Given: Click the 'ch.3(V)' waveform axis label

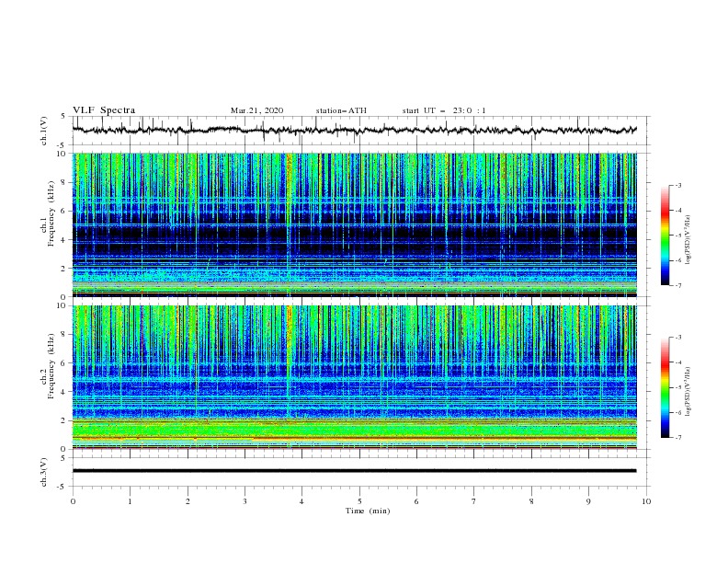Looking at the screenshot, I should pyautogui.click(x=43, y=472).
